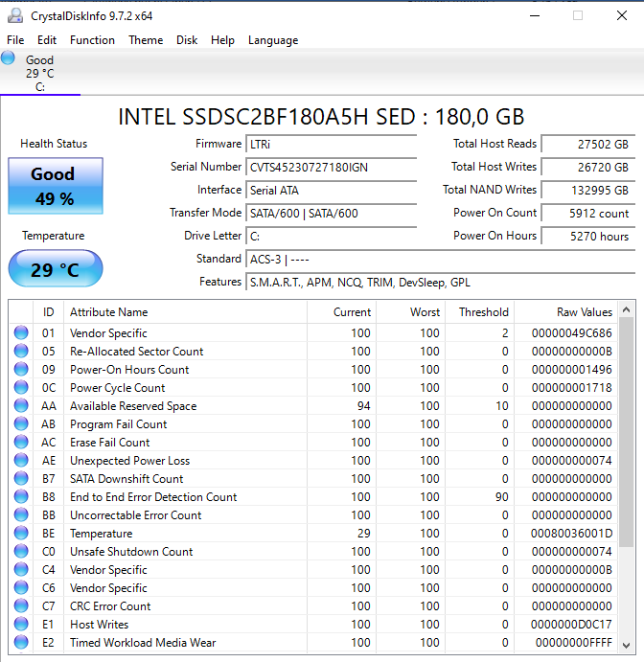Minimize the CrystalDiskInfo window
The width and height of the screenshot is (644, 662).
coord(535,16)
